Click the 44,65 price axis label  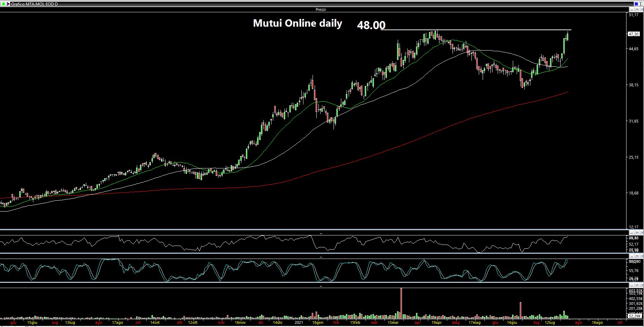(633, 49)
